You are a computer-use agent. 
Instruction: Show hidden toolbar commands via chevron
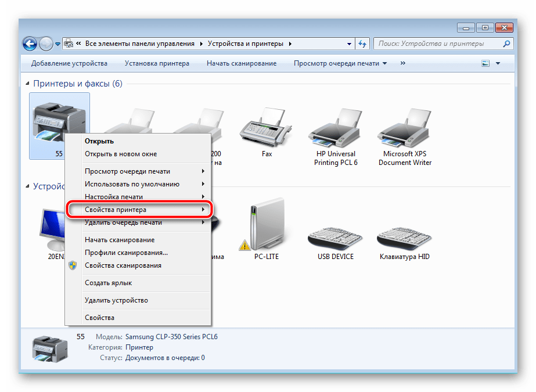click(403, 63)
